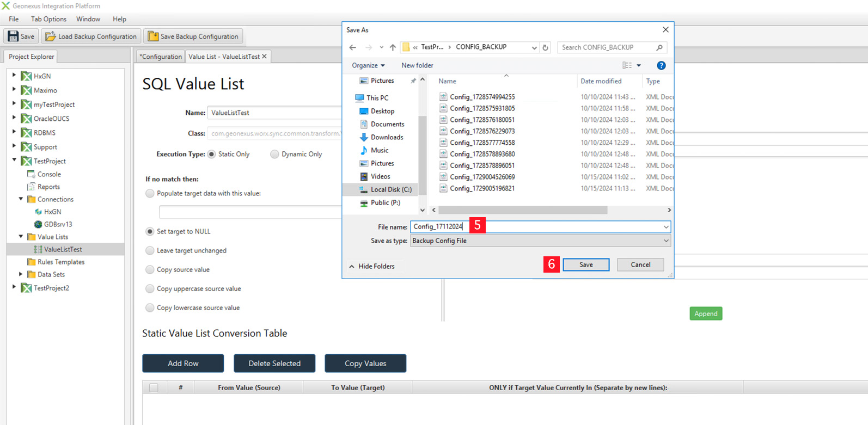Click the GDBsrv13 connection globe icon
Viewport: 868px width, 425px height.
[38, 224]
